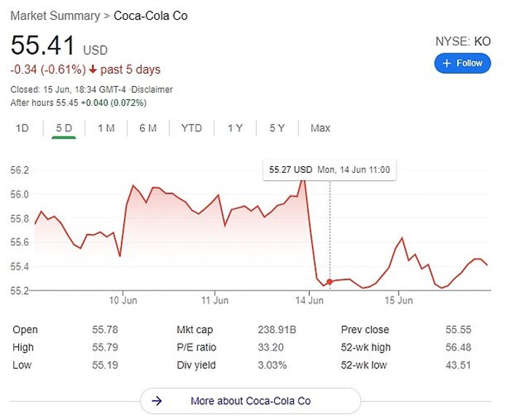The width and height of the screenshot is (525, 420).
Task: Click the red data point marker on chart
Action: click(330, 281)
